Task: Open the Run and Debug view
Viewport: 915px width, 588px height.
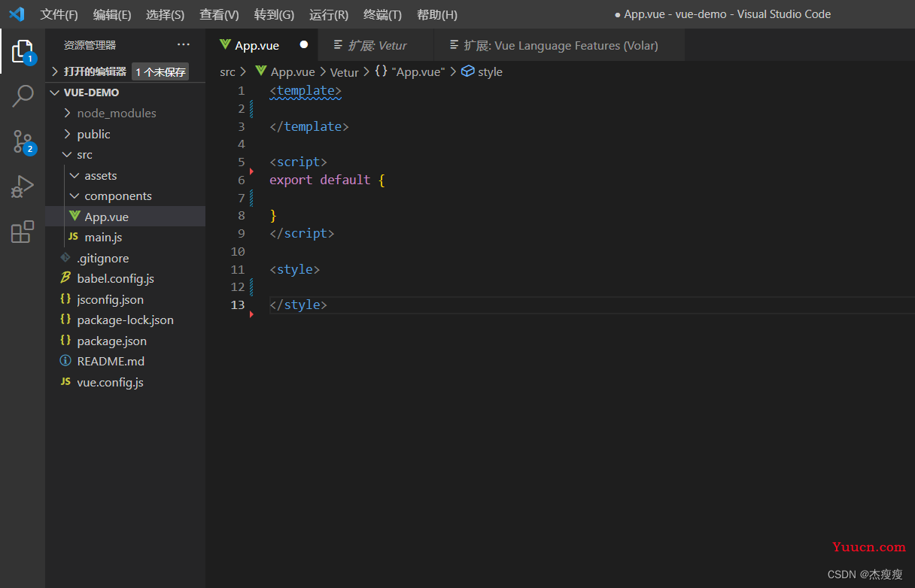Action: (23, 186)
